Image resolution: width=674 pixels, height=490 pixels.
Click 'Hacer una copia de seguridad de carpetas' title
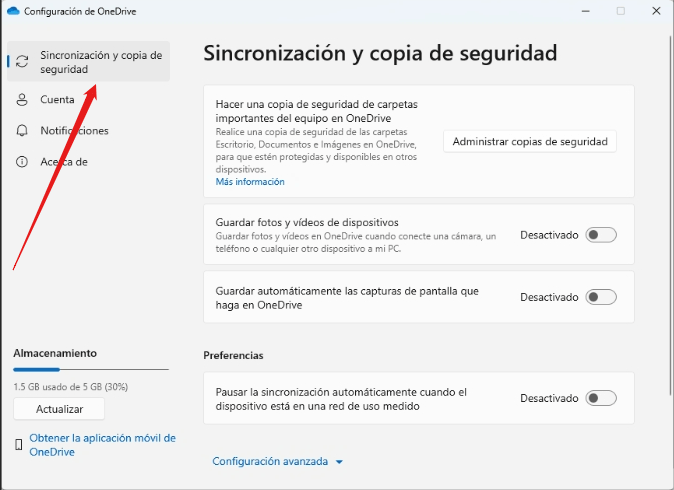click(x=317, y=111)
